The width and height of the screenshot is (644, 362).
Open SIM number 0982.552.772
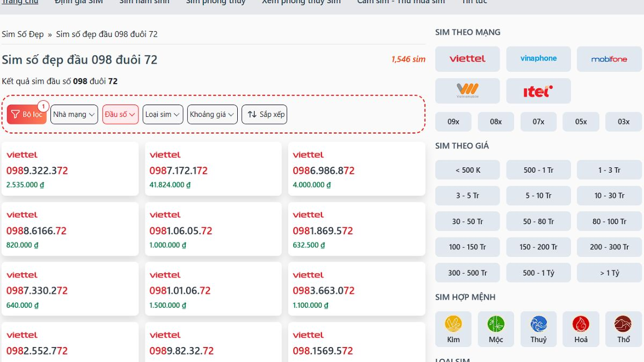pyautogui.click(x=70, y=342)
